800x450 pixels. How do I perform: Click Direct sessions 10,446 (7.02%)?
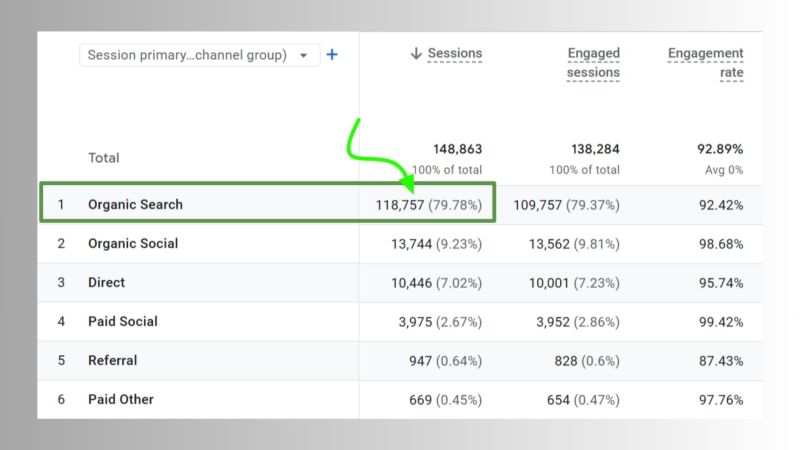[437, 283]
